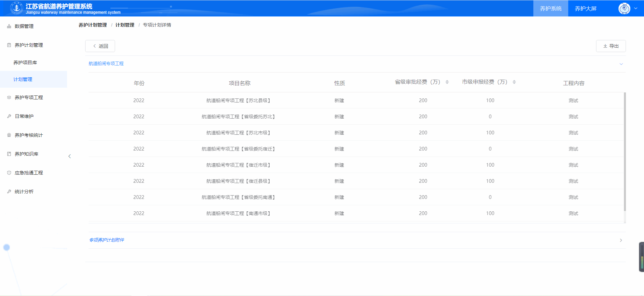644x296 pixels.
Task: Click the 养护专项工程 layers icon
Action: (9, 97)
